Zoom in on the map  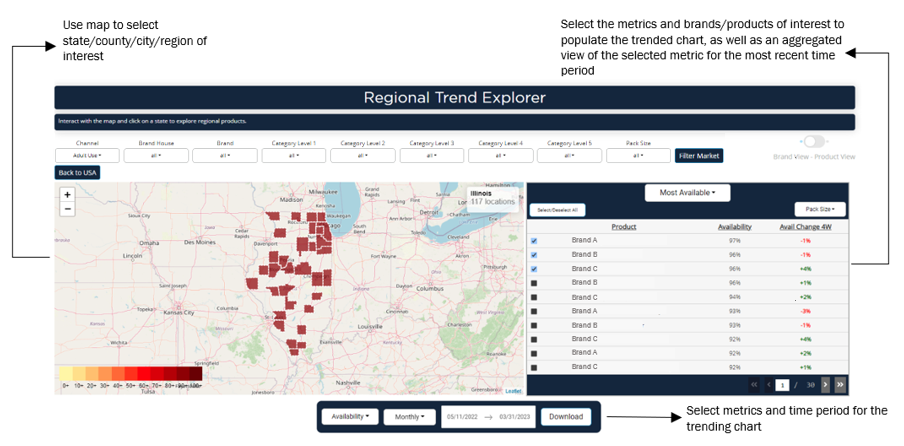[x=67, y=195]
